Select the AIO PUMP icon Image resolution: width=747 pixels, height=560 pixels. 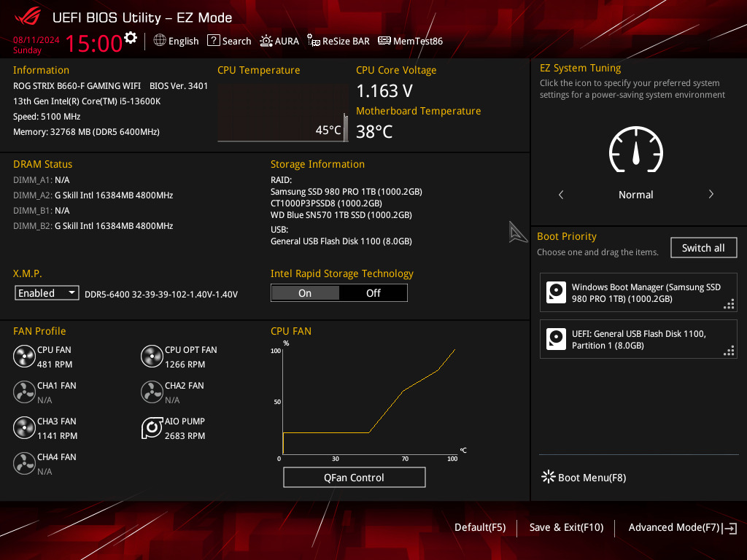click(152, 428)
